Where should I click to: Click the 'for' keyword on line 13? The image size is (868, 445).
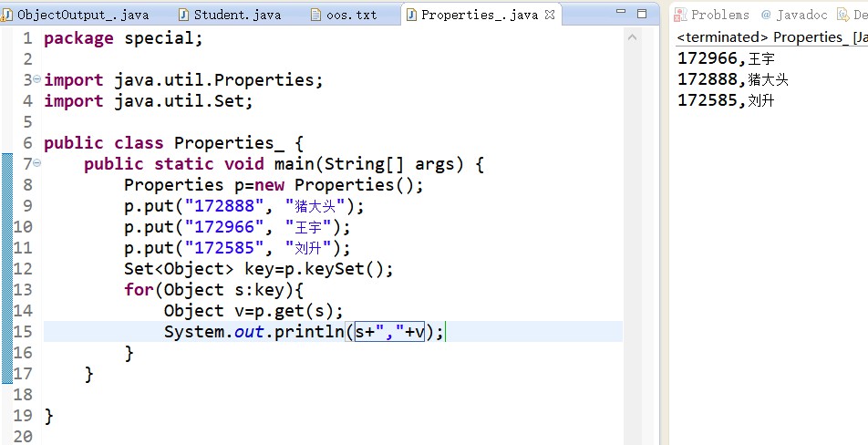pyautogui.click(x=139, y=290)
